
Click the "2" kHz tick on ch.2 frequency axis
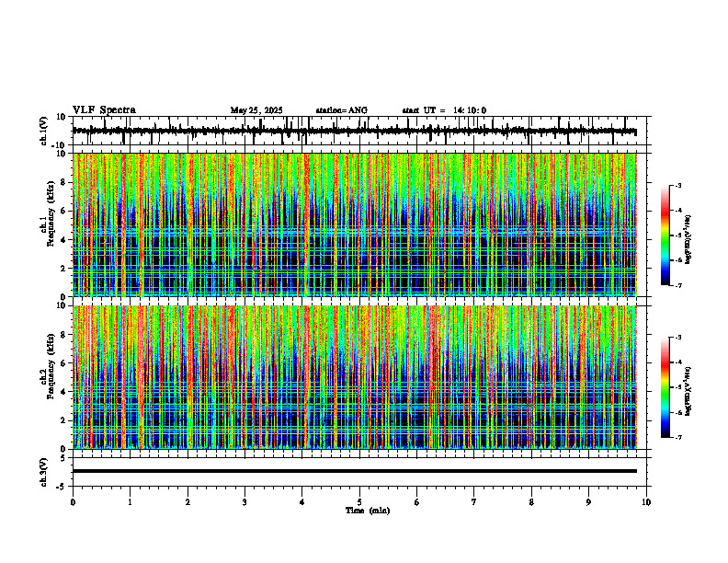pos(64,420)
